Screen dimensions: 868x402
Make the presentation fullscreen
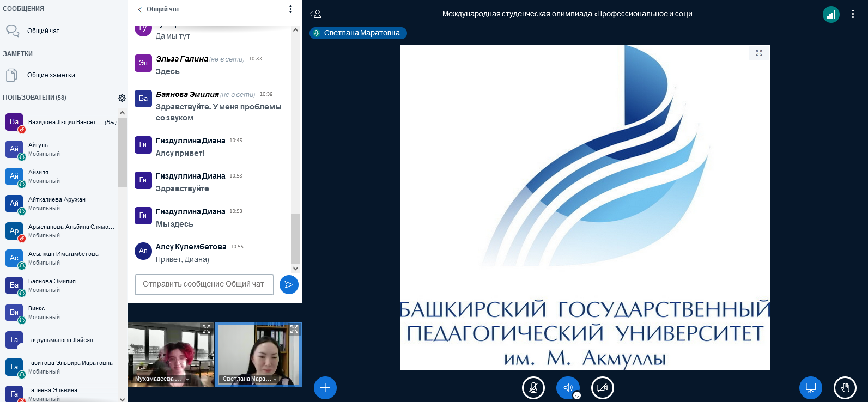759,53
